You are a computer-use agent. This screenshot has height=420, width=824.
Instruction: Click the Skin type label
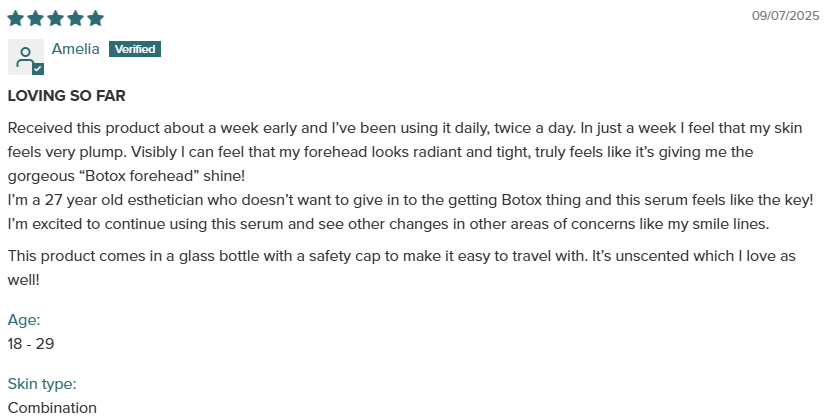tap(42, 384)
